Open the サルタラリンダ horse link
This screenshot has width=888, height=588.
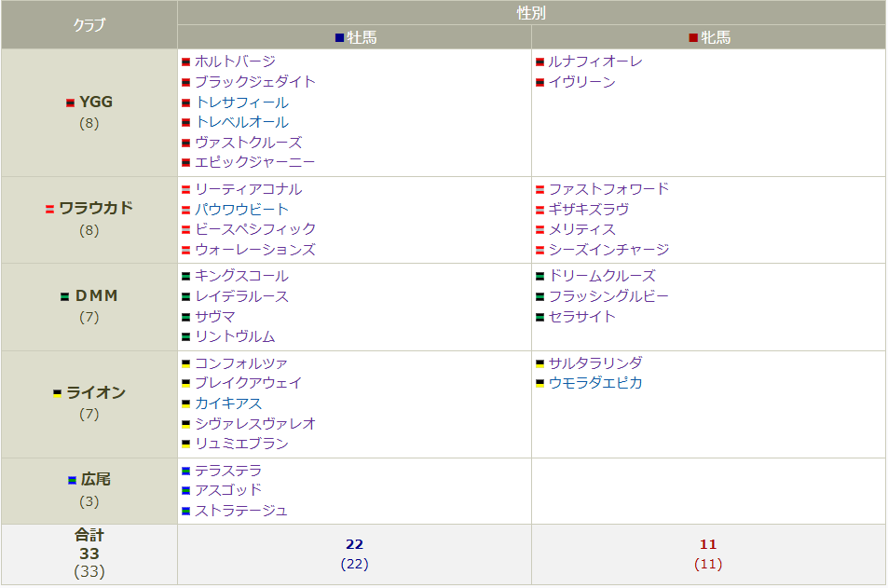point(595,362)
